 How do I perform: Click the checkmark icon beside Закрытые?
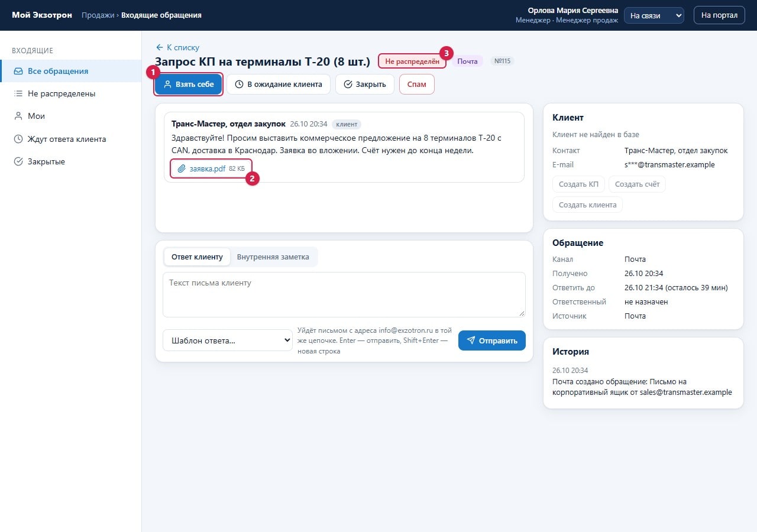[18, 161]
